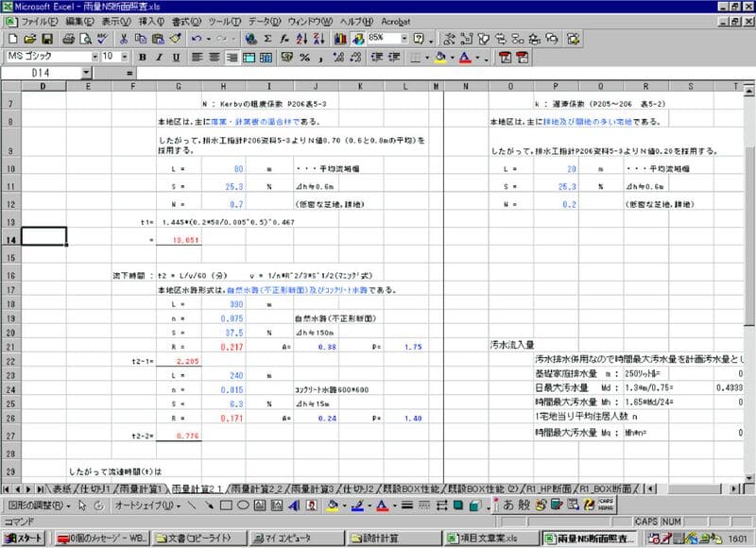The image size is (756, 548).
Task: Switch to マイ コンピュータ taskbar button
Action: coord(297,538)
